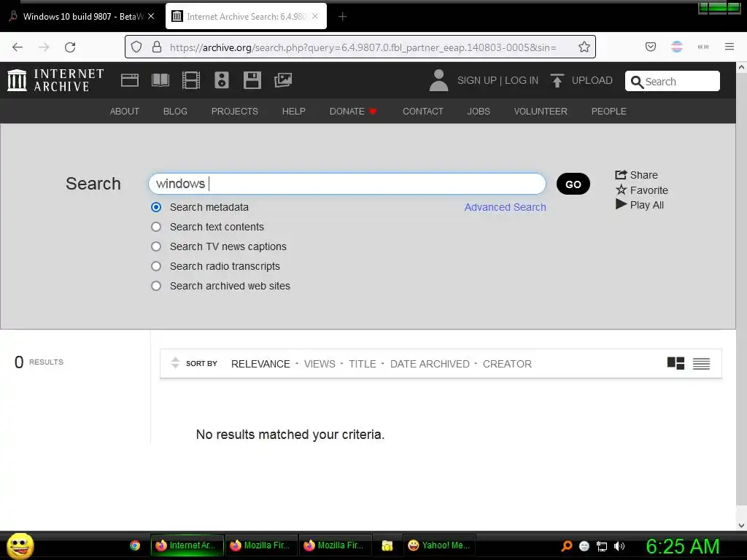Open the Web (Wayback) media icon
Viewport: 747px width, 560px height.
point(130,80)
